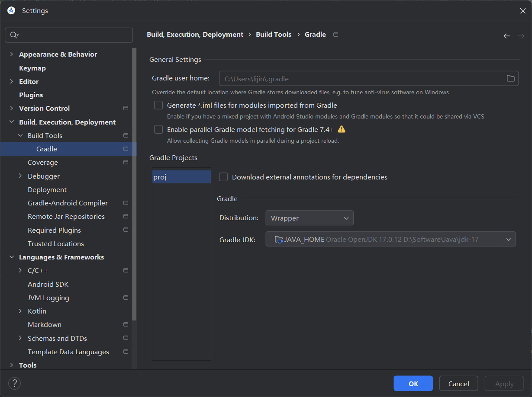Click the modified-settings indicator beside Build Tools

(126, 135)
